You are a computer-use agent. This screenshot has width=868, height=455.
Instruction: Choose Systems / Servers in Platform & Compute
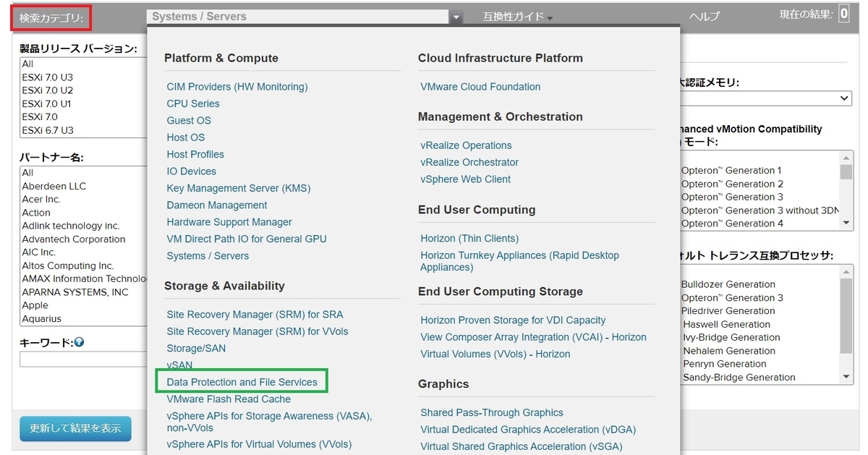[x=208, y=256]
